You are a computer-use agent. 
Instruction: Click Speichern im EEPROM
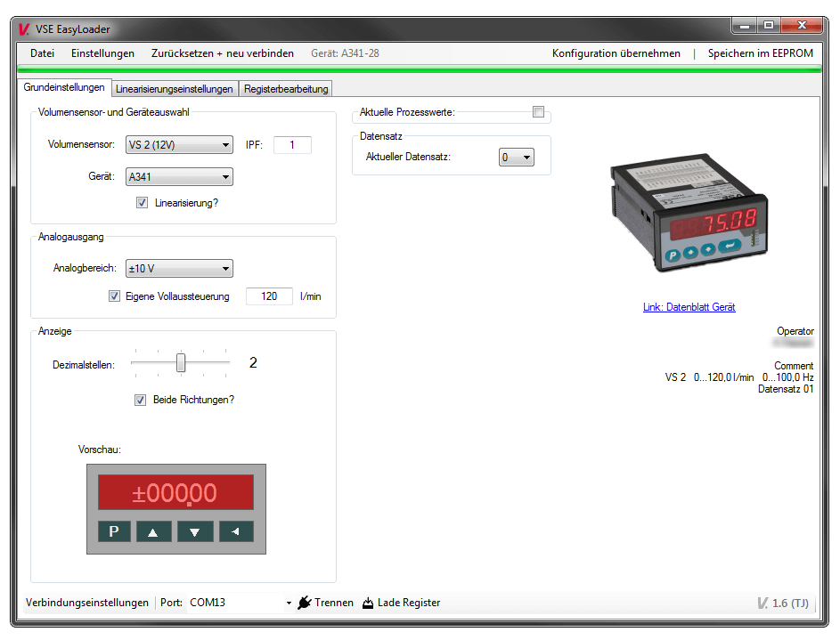point(760,53)
